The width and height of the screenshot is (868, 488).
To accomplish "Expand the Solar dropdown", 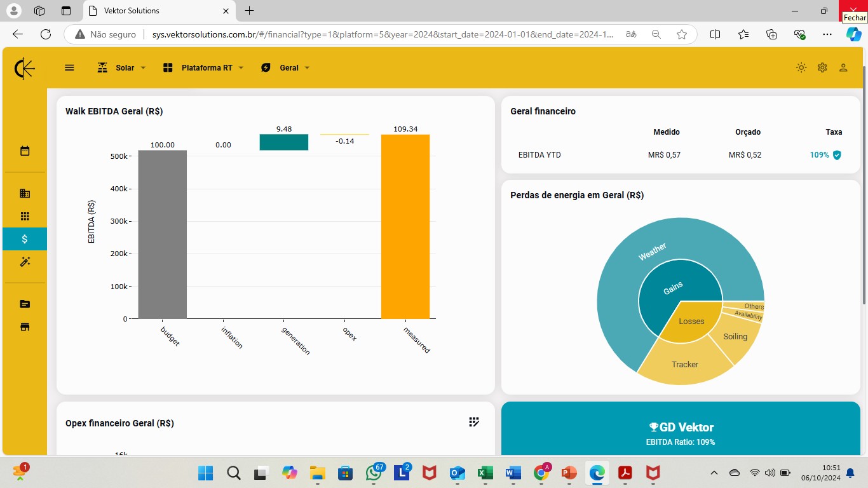I will 121,67.
